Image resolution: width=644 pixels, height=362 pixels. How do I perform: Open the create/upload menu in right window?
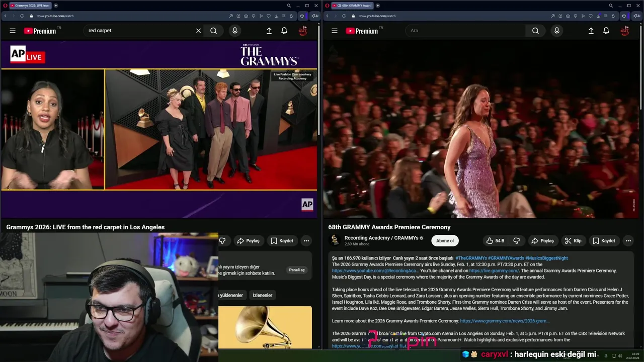(x=591, y=31)
